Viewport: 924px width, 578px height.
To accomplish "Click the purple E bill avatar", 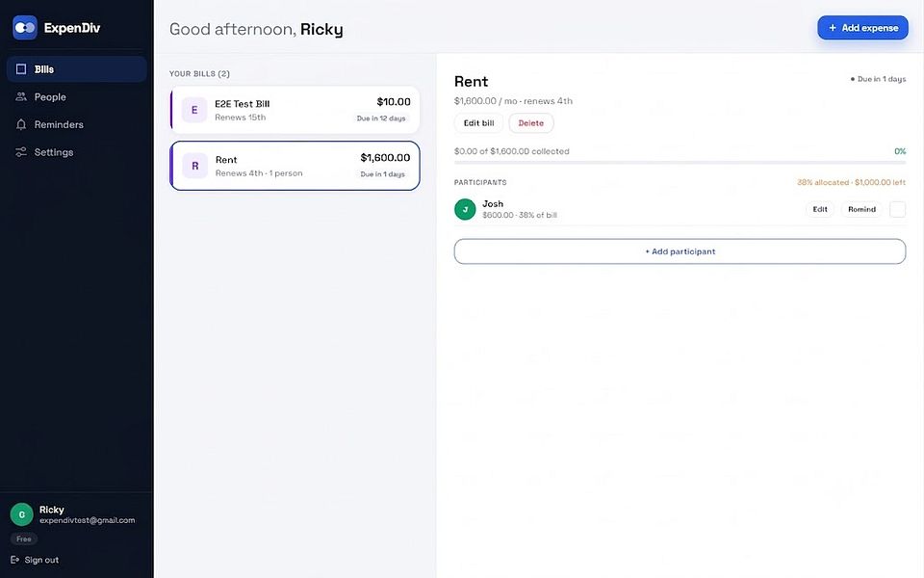I will click(193, 110).
